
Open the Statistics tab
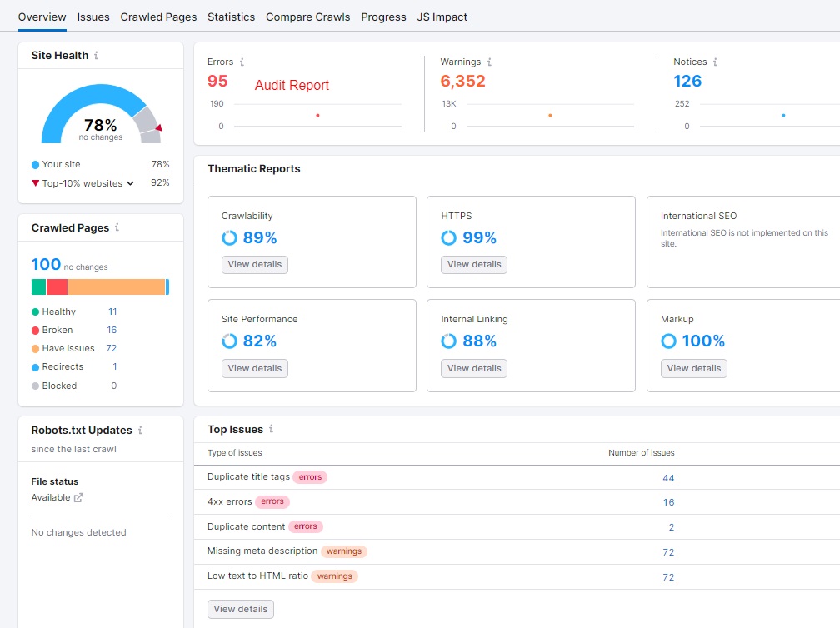(x=231, y=17)
